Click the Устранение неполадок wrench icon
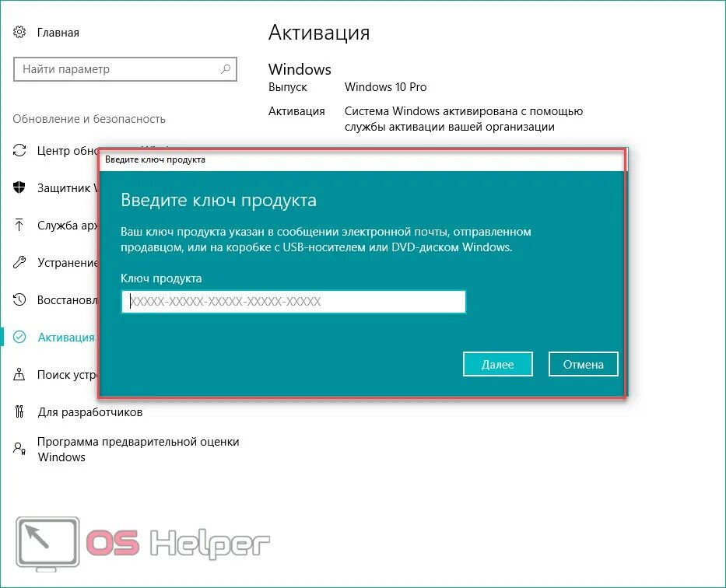The width and height of the screenshot is (726, 588). click(x=19, y=262)
